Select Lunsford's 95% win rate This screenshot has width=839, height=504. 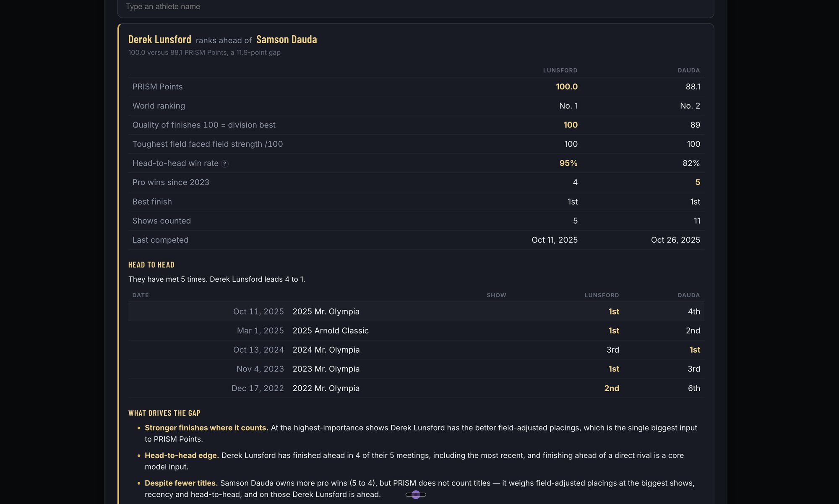[x=568, y=164]
